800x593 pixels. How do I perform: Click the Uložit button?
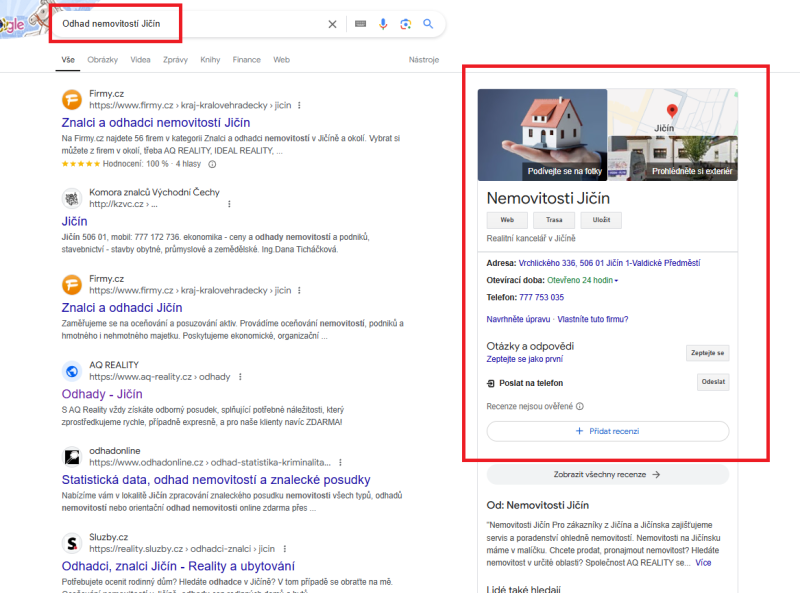click(x=601, y=220)
